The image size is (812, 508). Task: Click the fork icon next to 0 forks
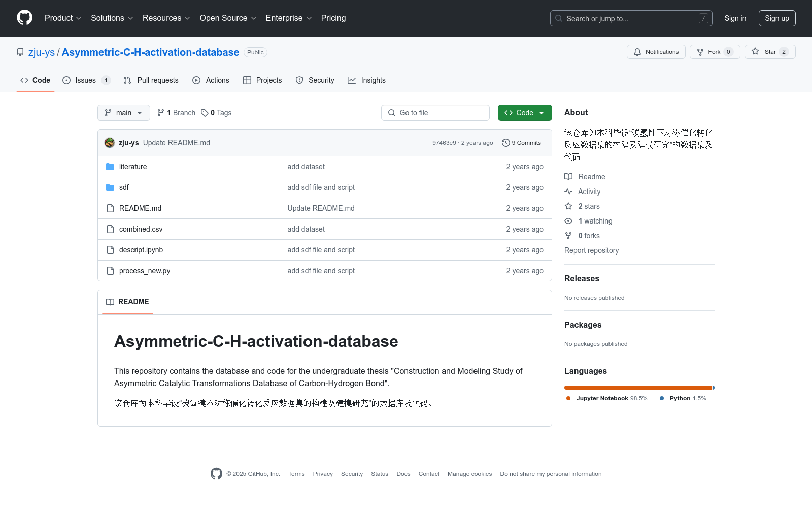click(x=568, y=236)
